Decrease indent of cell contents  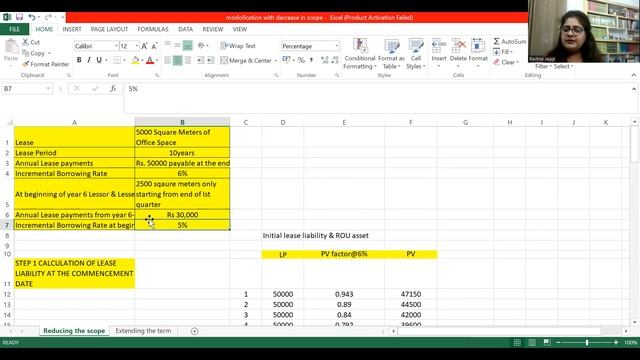pos(200,60)
